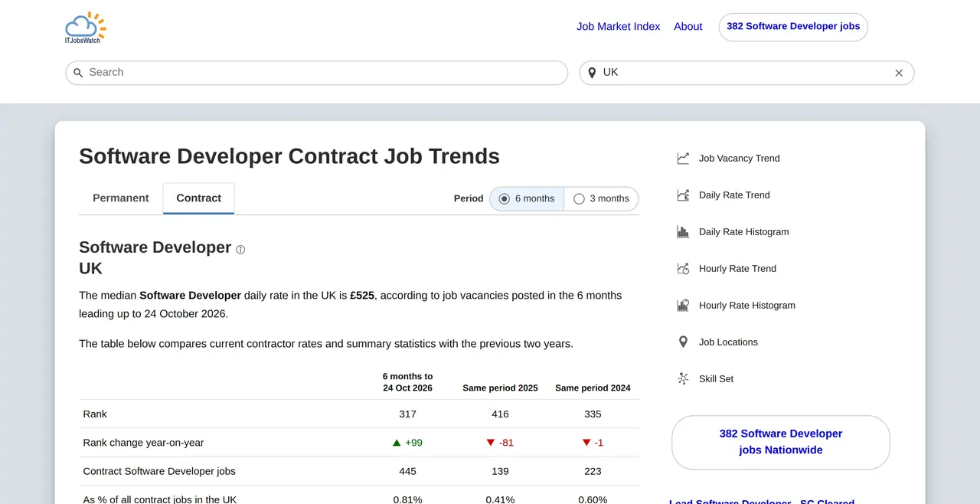Screen dimensions: 980x504
Task: Clear the UK location with the X
Action: tap(899, 73)
